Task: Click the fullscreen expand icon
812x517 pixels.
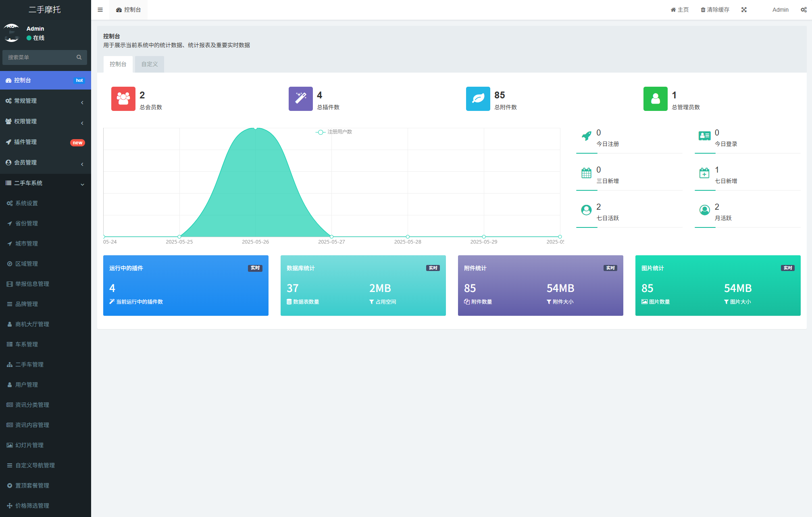Action: 744,10
